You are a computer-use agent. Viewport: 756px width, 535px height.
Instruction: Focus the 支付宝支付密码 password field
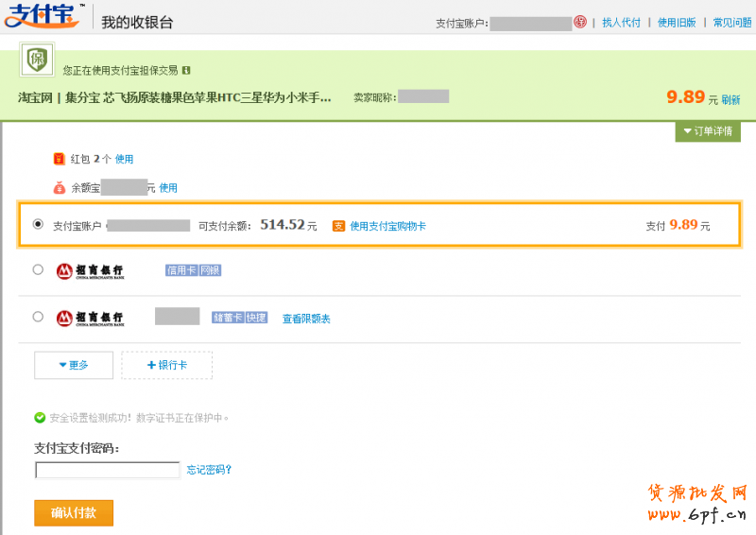click(x=107, y=470)
